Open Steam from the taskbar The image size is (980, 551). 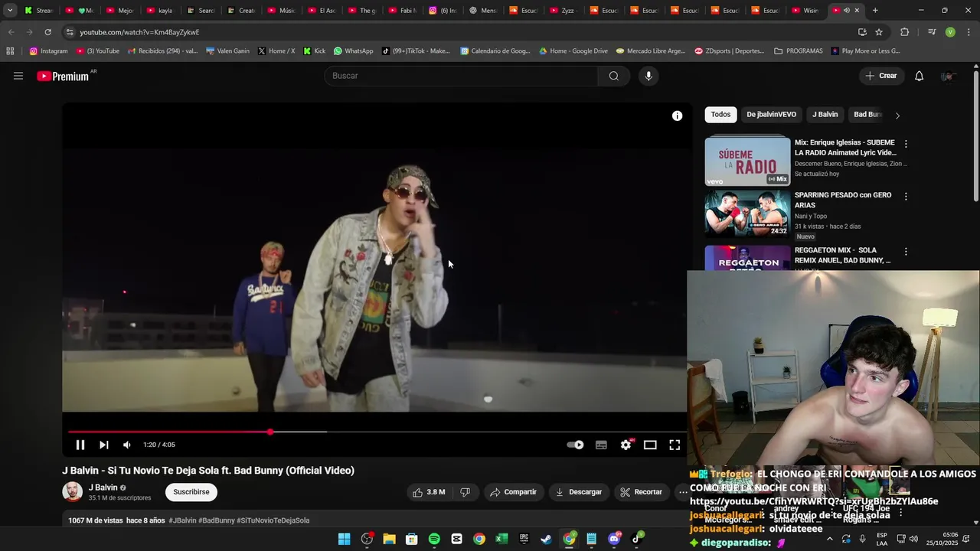click(x=546, y=539)
